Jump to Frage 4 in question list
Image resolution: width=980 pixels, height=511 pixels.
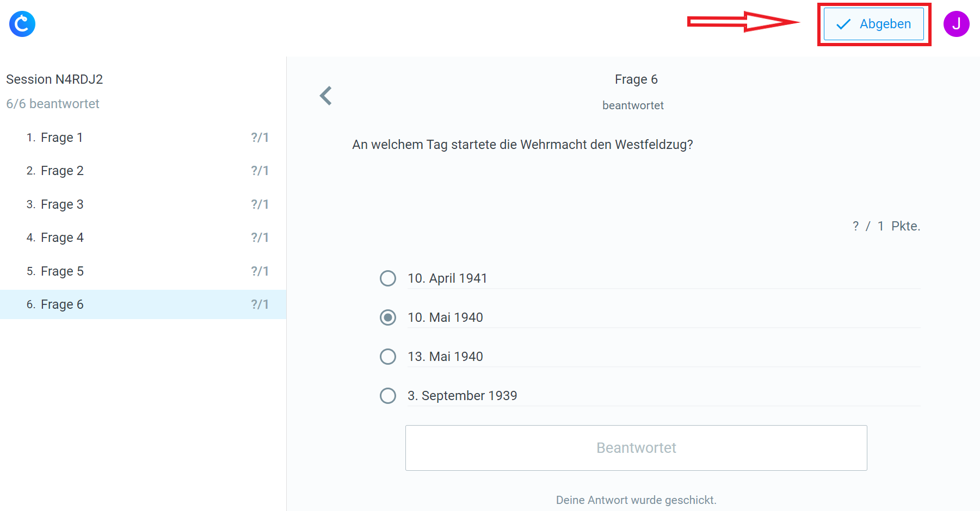click(x=62, y=238)
